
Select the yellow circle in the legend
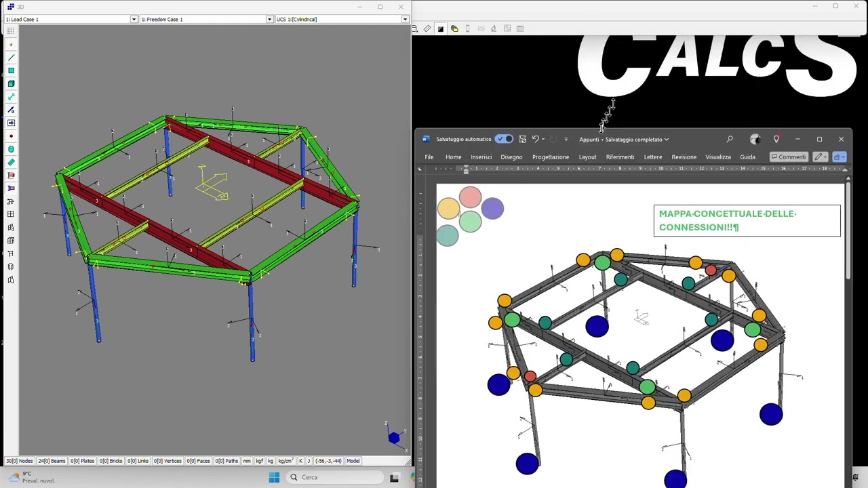(x=448, y=209)
